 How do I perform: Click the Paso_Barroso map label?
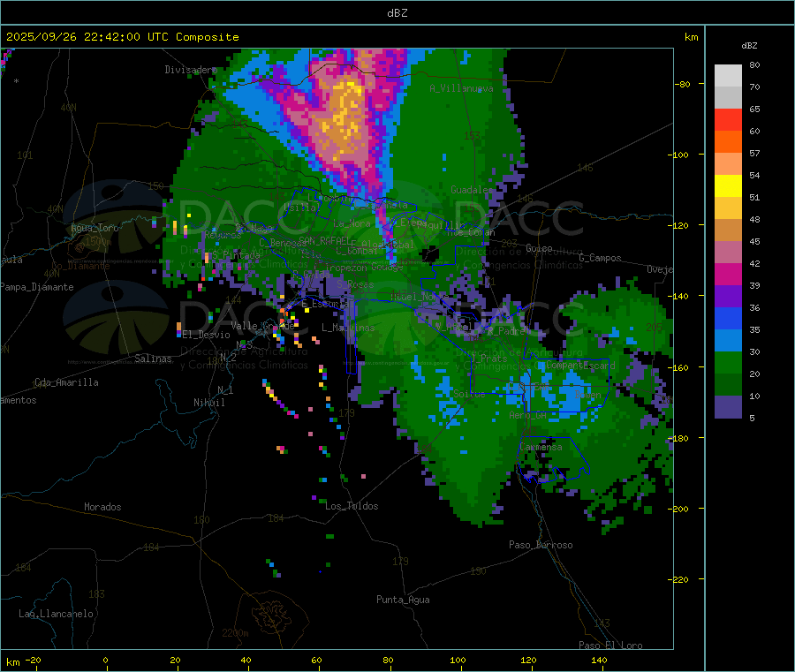click(541, 545)
